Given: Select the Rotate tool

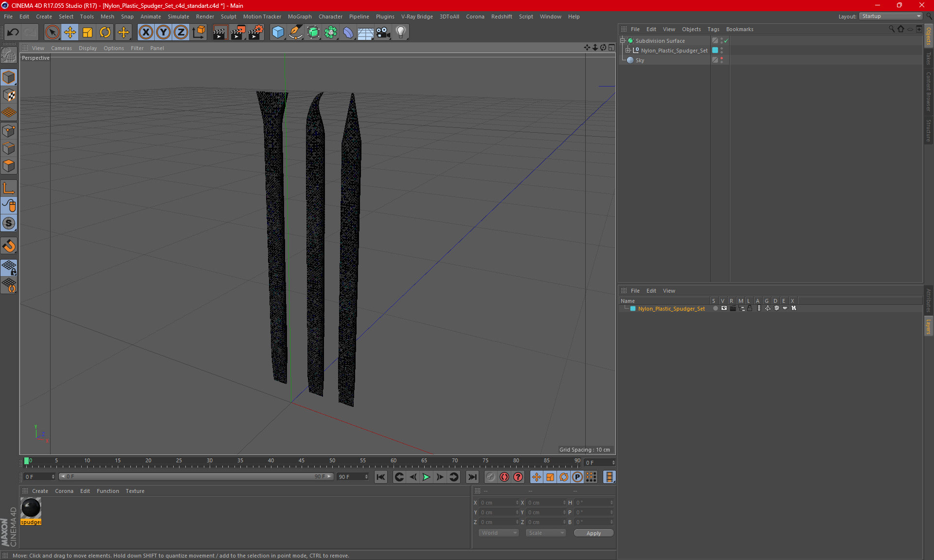Looking at the screenshot, I should tap(105, 32).
